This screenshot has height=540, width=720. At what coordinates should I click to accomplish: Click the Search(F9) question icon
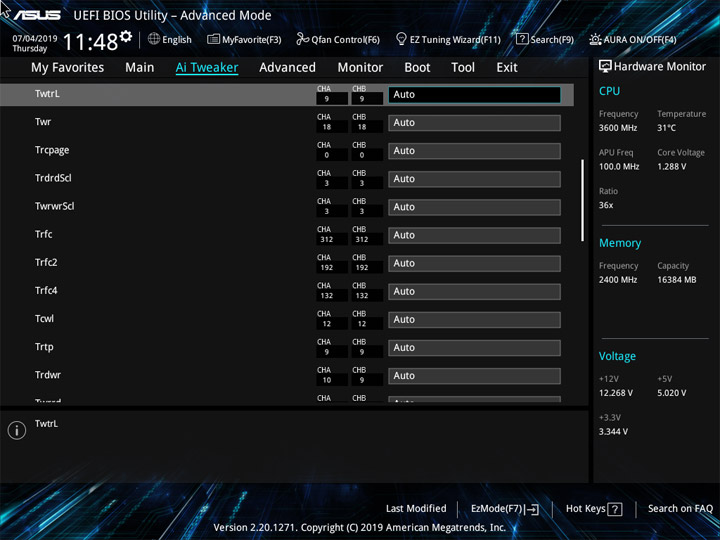coord(522,39)
